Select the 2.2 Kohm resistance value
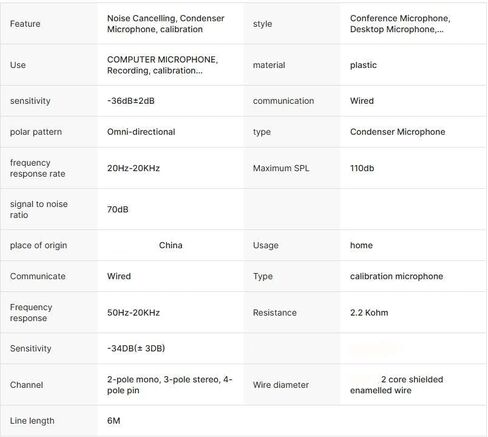 pyautogui.click(x=369, y=313)
